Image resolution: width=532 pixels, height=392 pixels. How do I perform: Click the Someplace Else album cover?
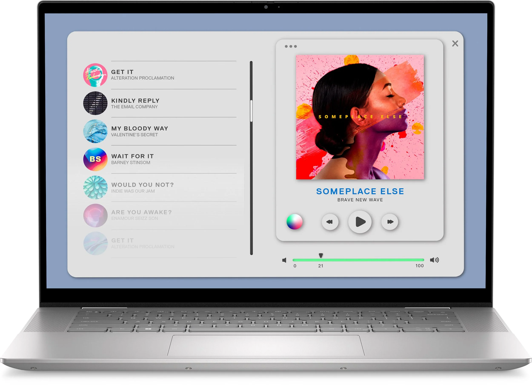(x=360, y=117)
